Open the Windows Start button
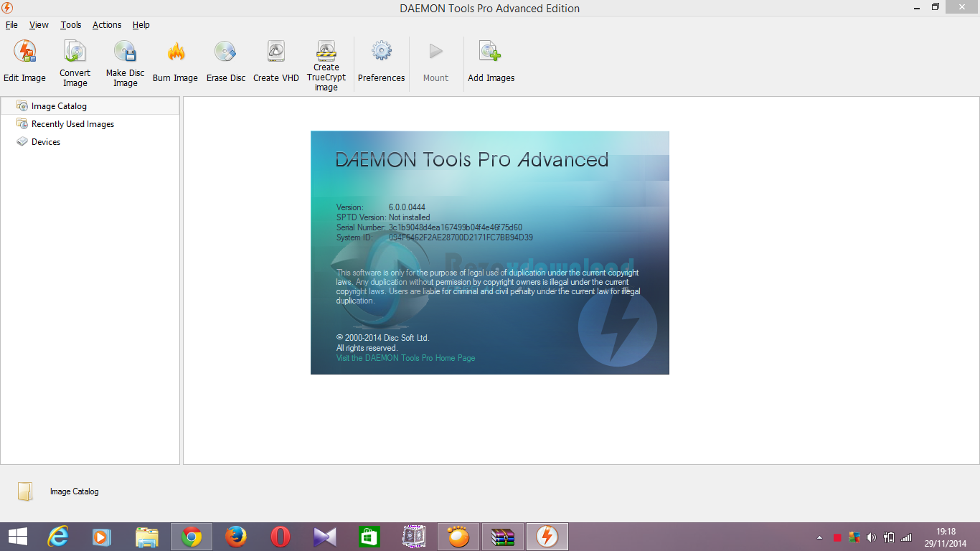This screenshot has height=551, width=980. pyautogui.click(x=17, y=537)
